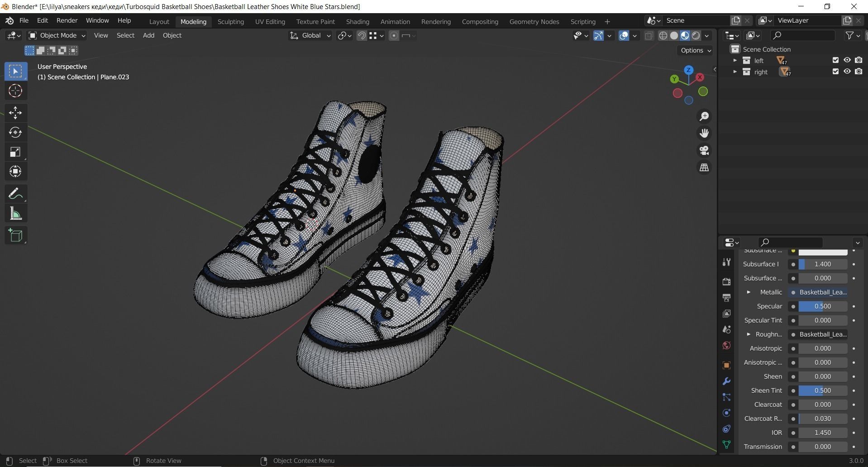Toggle viewport gizmos
Image resolution: width=868 pixels, height=467 pixels.
pos(598,36)
